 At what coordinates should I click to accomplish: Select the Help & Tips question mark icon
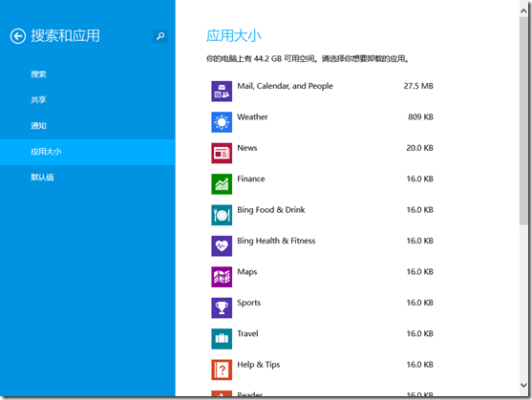(x=222, y=369)
